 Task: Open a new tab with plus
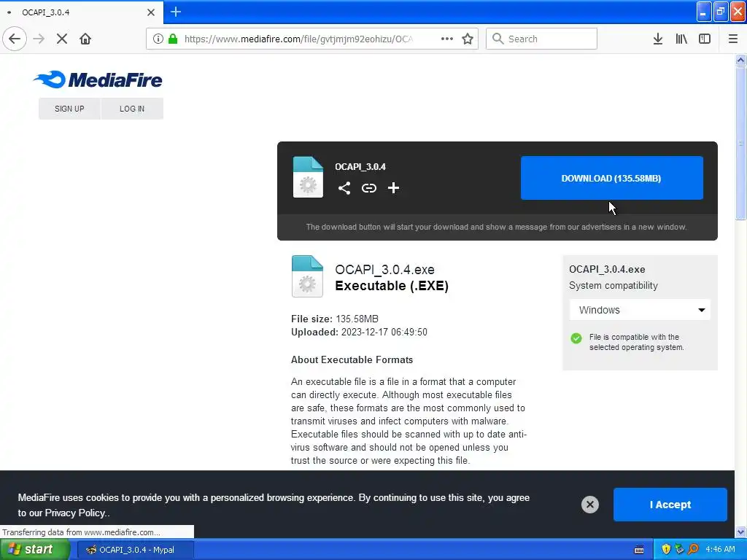[x=176, y=12]
